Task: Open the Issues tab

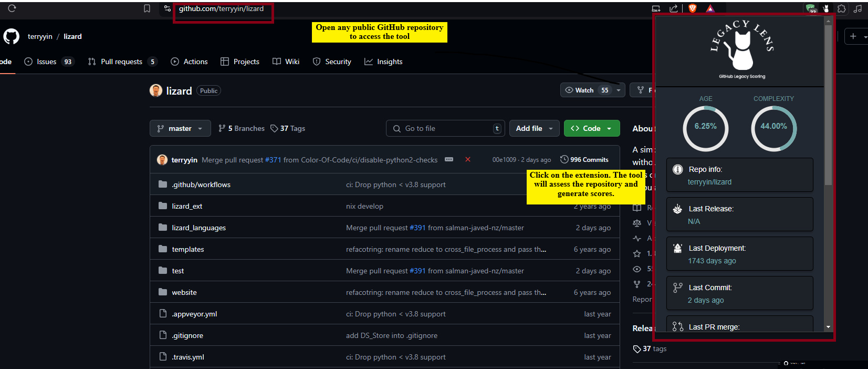Action: (x=49, y=61)
